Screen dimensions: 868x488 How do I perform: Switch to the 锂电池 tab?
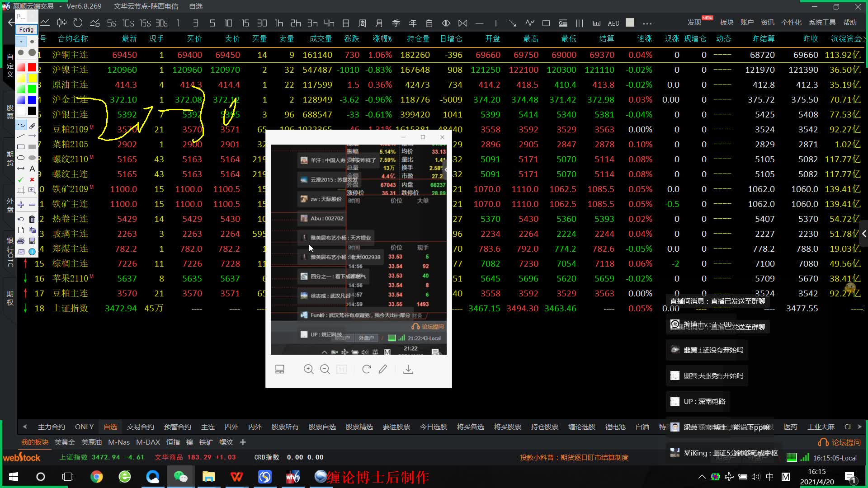615,427
